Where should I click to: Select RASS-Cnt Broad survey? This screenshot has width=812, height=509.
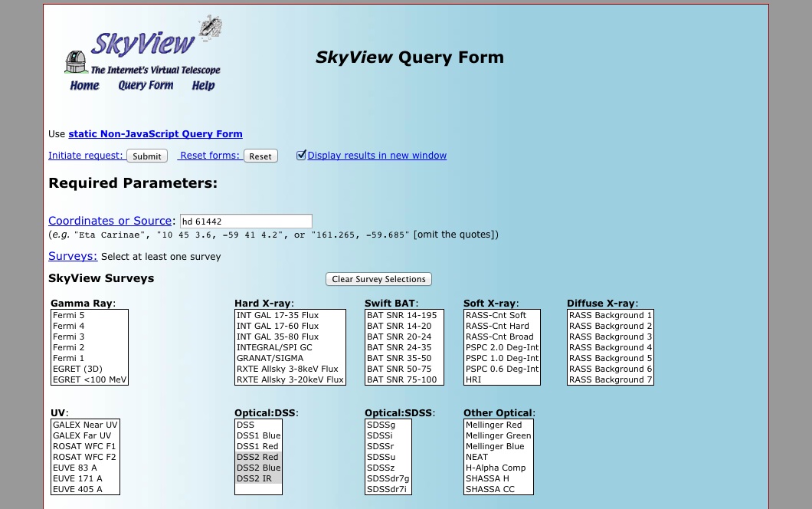(x=502, y=337)
